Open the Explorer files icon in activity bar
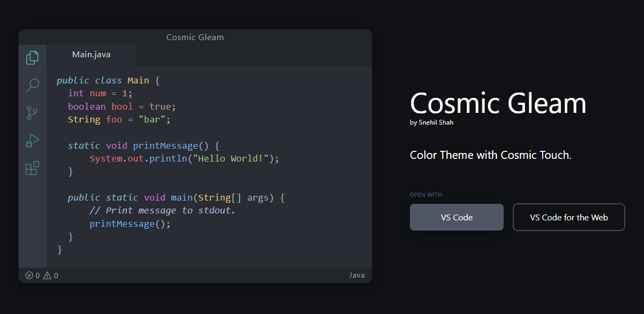Image resolution: width=644 pixels, height=314 pixels. coord(33,57)
